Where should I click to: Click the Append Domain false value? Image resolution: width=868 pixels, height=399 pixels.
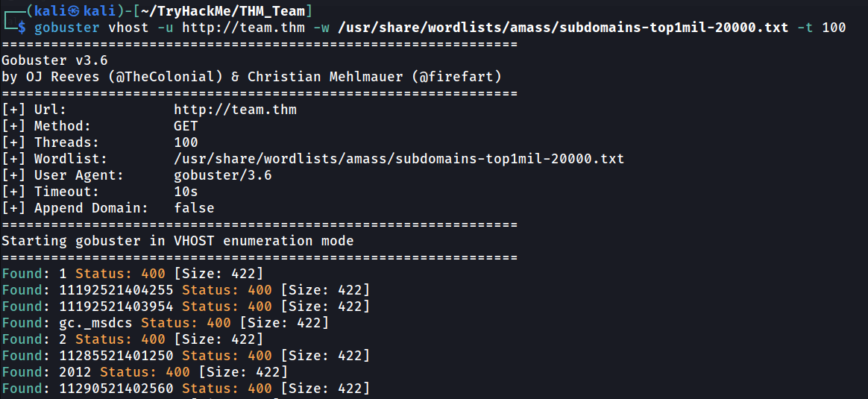tap(195, 209)
